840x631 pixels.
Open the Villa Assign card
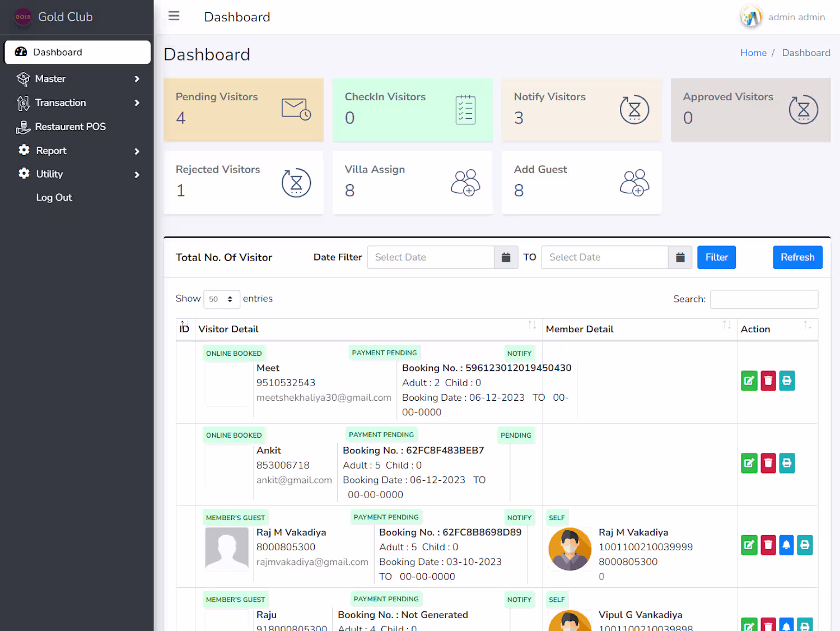point(413,183)
